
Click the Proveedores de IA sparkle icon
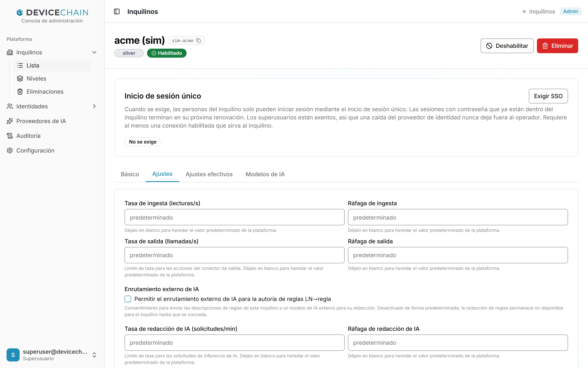click(10, 121)
